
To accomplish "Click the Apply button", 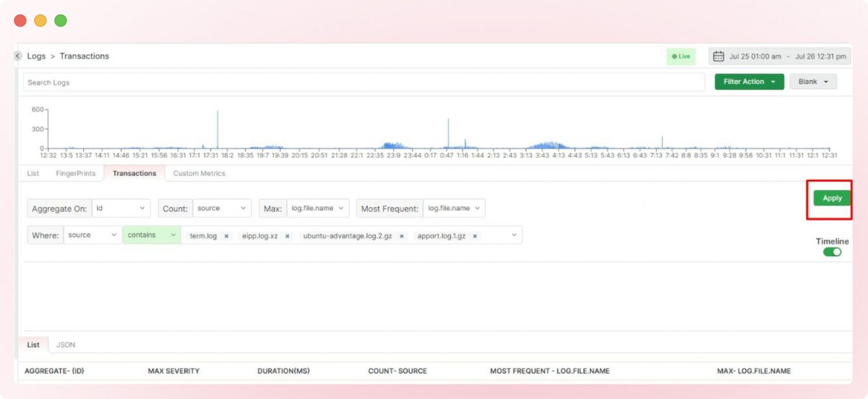I will [831, 198].
